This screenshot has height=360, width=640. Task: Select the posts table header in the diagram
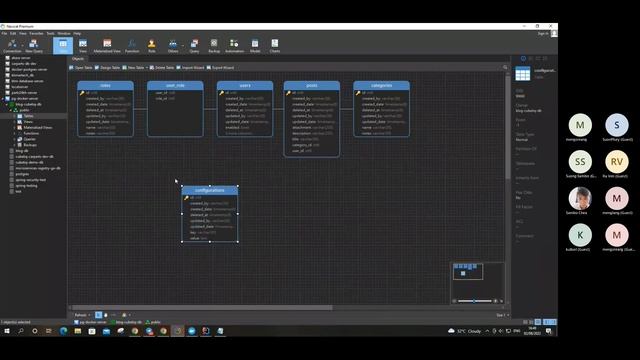(x=312, y=85)
